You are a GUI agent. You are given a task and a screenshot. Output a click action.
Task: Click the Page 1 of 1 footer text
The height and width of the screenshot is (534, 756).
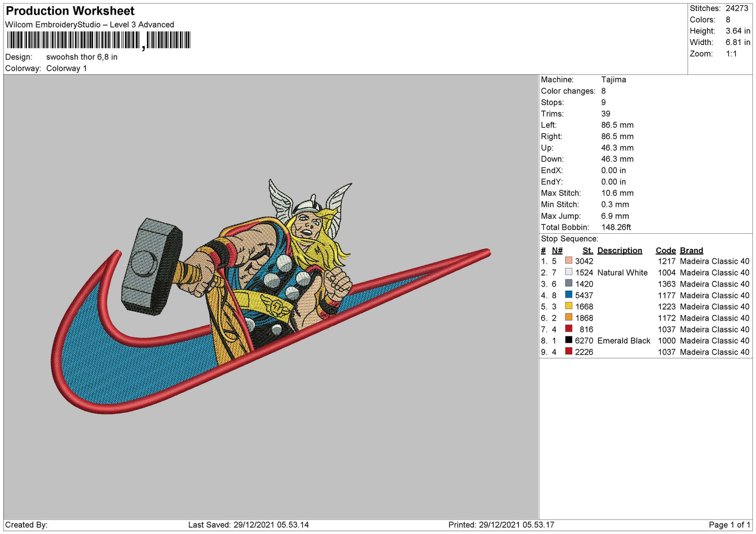[729, 525]
